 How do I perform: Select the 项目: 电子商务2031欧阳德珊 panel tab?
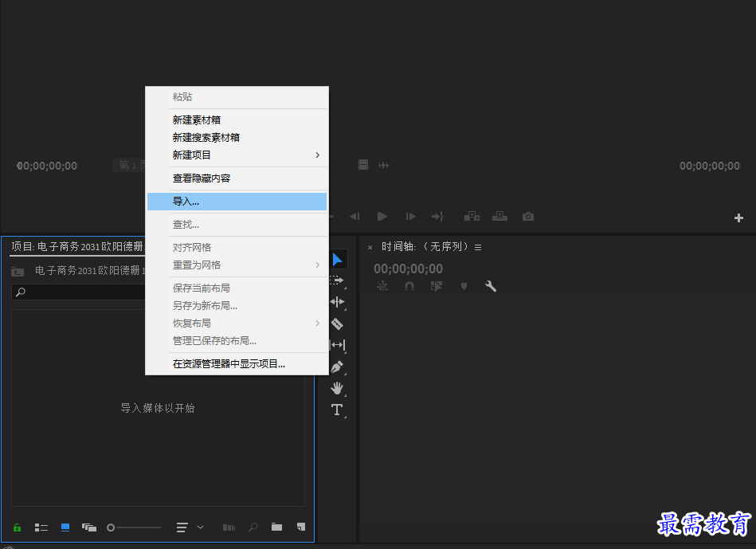coord(77,246)
